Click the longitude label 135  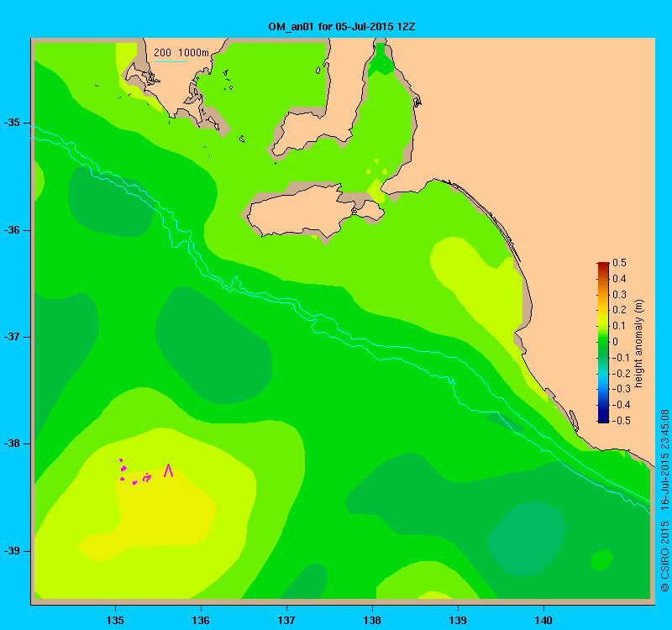click(x=115, y=620)
